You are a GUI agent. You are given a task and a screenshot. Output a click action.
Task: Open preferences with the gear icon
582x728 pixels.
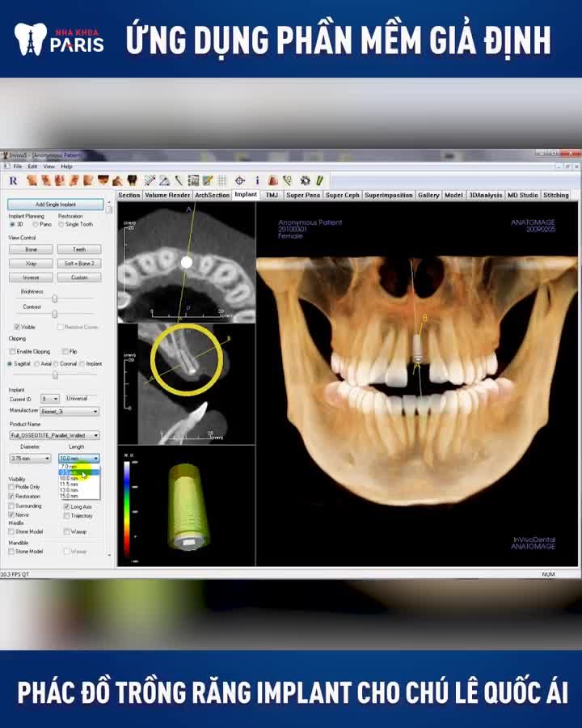click(x=305, y=180)
